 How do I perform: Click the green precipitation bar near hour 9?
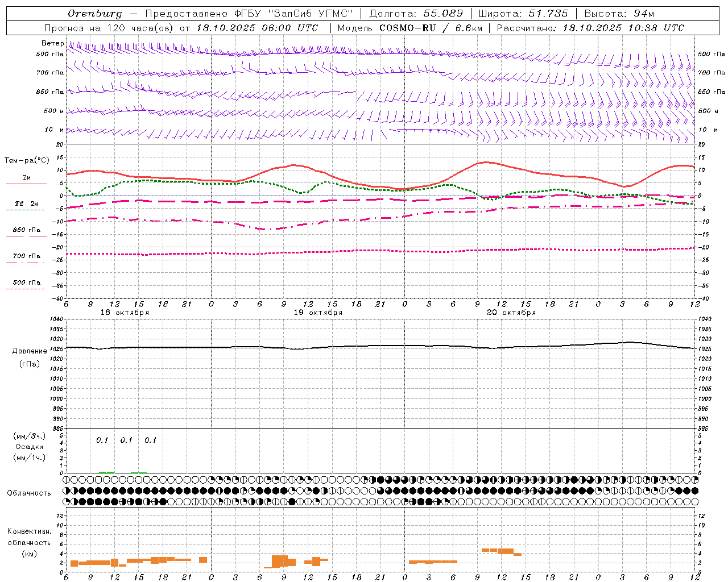[x=106, y=472]
